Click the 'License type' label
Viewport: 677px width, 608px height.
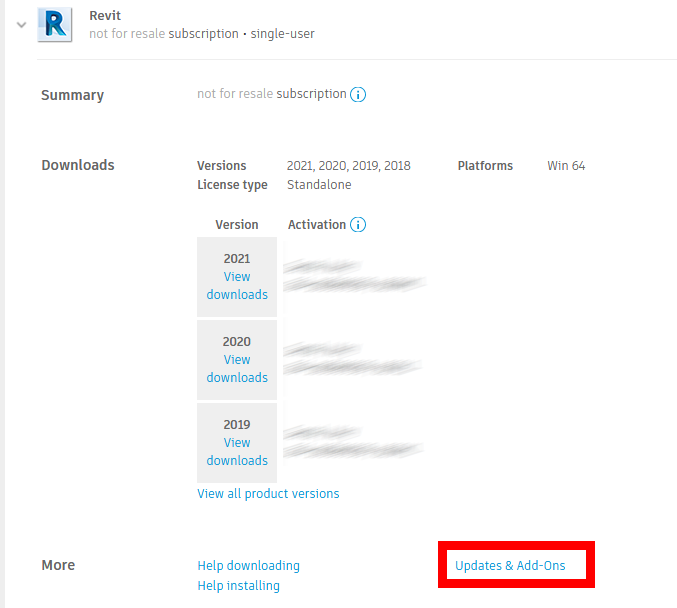tap(232, 185)
